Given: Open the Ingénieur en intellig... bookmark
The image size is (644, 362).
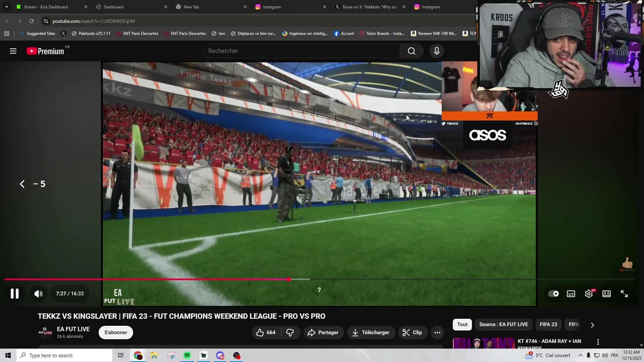Looking at the screenshot, I should coord(305,34).
